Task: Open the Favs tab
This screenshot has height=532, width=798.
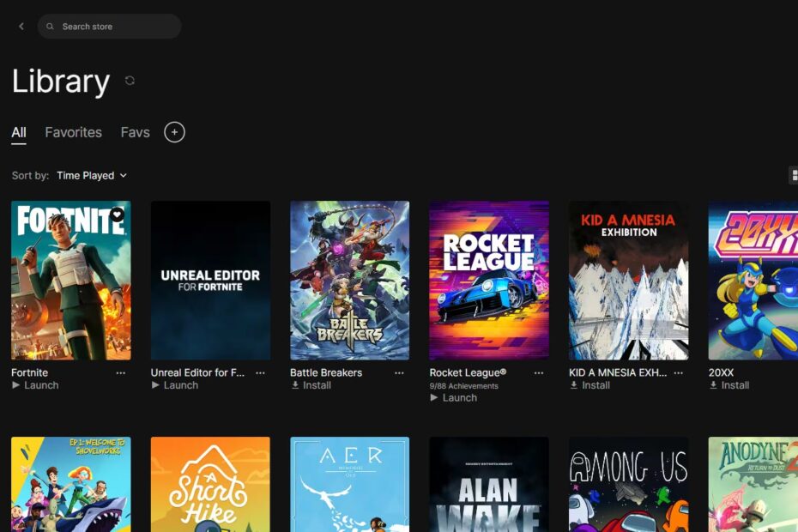Action: click(136, 132)
